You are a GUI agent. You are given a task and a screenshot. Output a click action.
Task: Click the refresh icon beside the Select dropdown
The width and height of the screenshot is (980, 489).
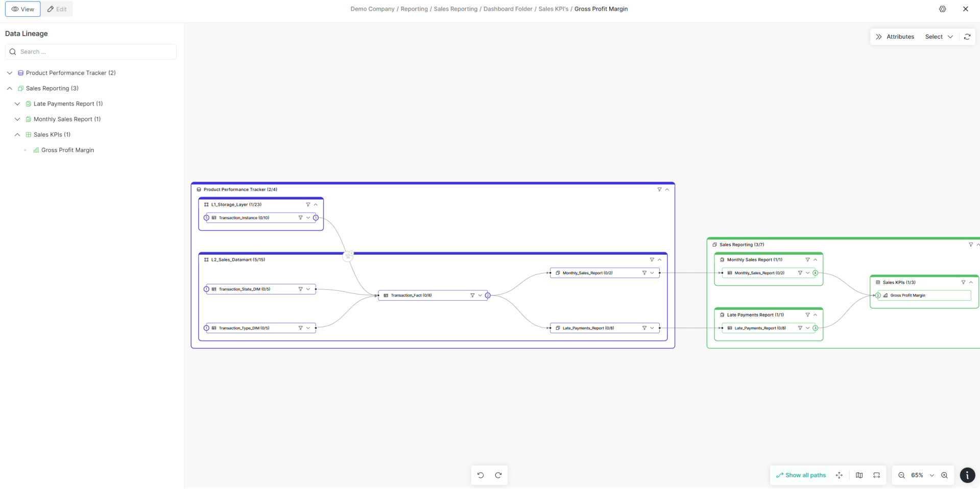[x=967, y=36]
